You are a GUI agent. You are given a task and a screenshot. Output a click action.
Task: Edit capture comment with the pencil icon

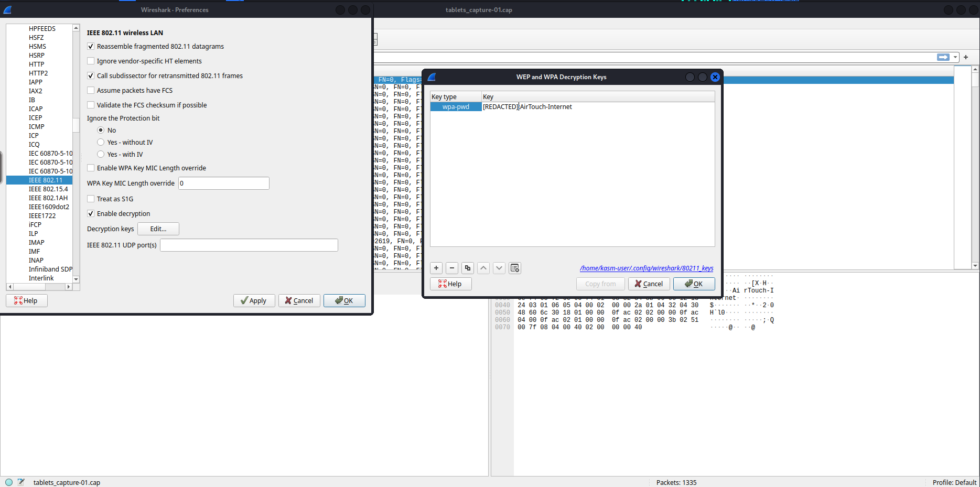pyautogui.click(x=21, y=482)
